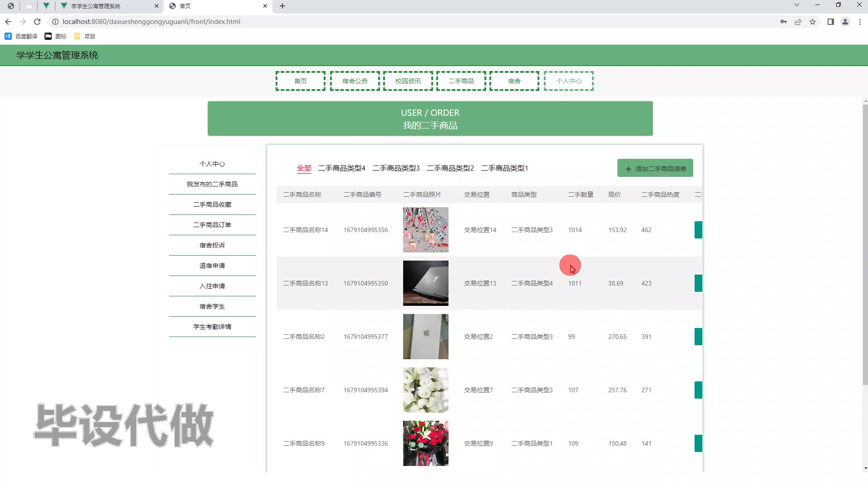Open the share page icon in the address bar
This screenshot has height=485, width=868.
coord(798,22)
